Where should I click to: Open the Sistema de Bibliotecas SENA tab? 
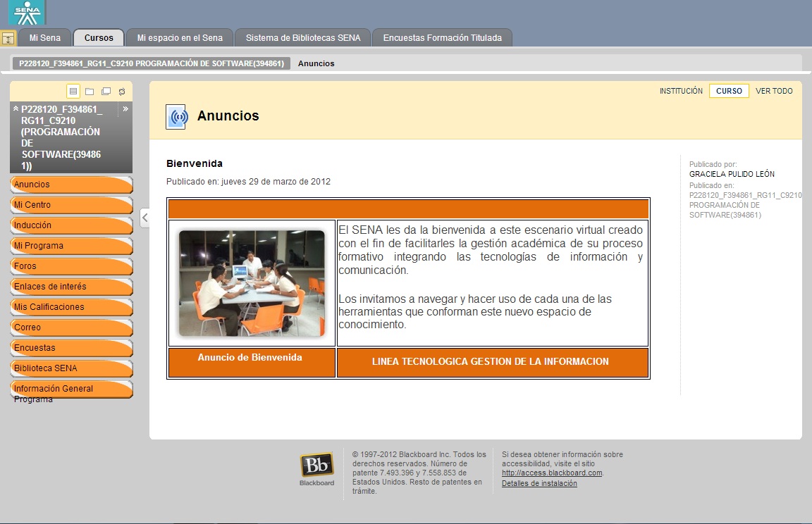point(302,37)
